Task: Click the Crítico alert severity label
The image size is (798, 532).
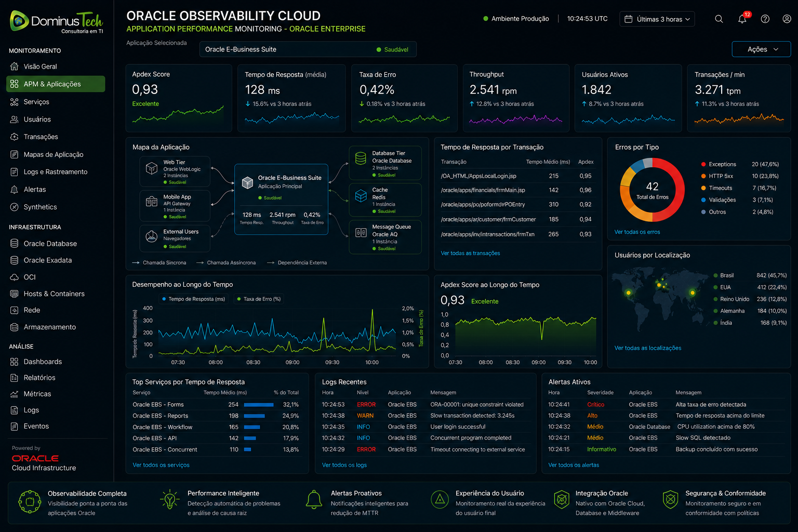Action: click(x=596, y=405)
